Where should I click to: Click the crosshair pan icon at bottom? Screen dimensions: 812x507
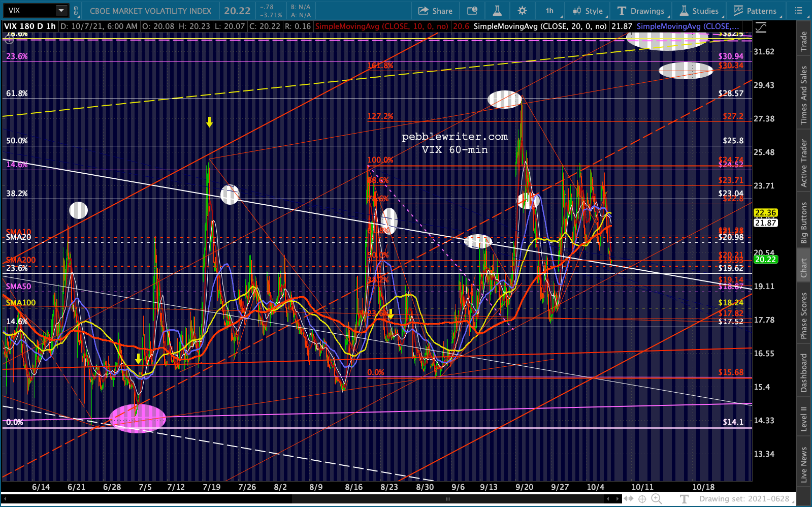click(x=642, y=499)
